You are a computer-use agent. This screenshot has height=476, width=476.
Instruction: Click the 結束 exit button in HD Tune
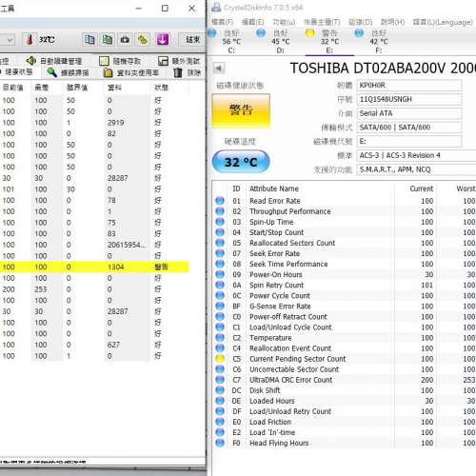pos(192,40)
